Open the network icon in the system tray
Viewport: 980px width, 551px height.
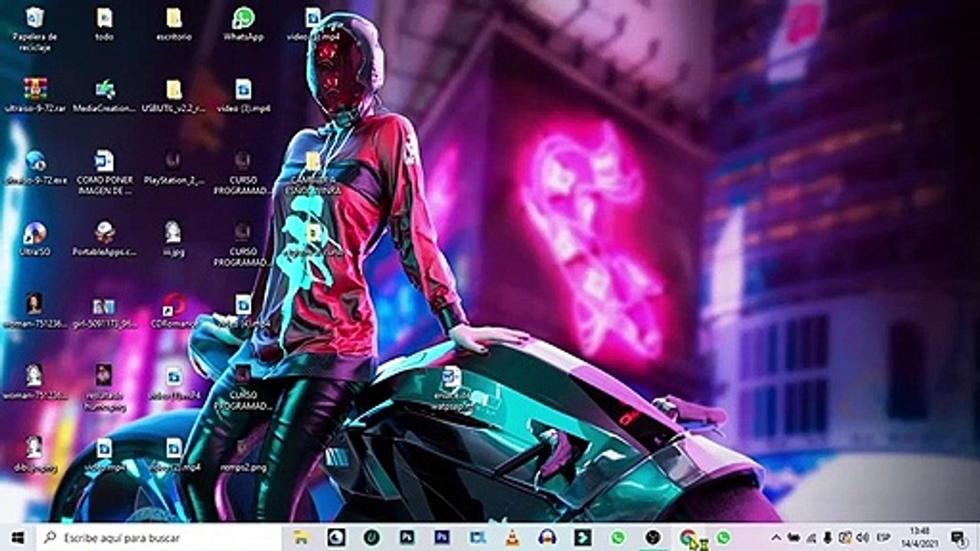[x=811, y=537]
